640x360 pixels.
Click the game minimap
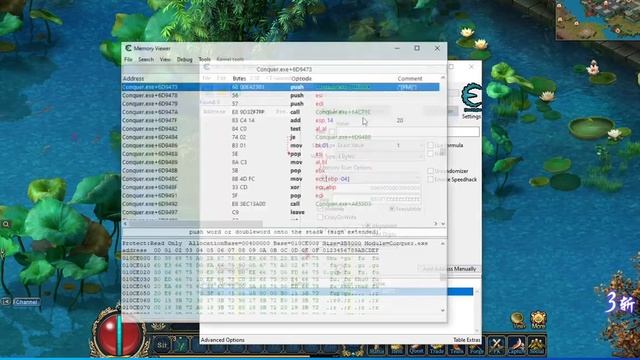pos(598,20)
